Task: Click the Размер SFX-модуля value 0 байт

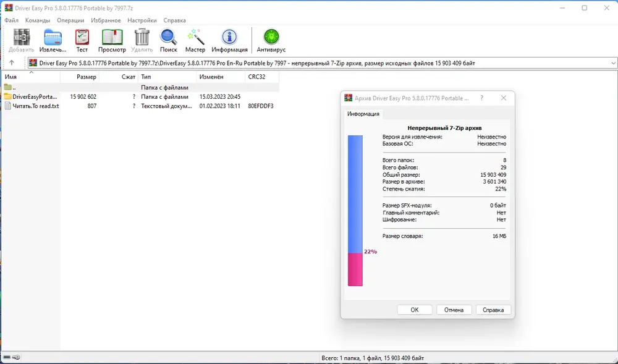Action: [498, 205]
